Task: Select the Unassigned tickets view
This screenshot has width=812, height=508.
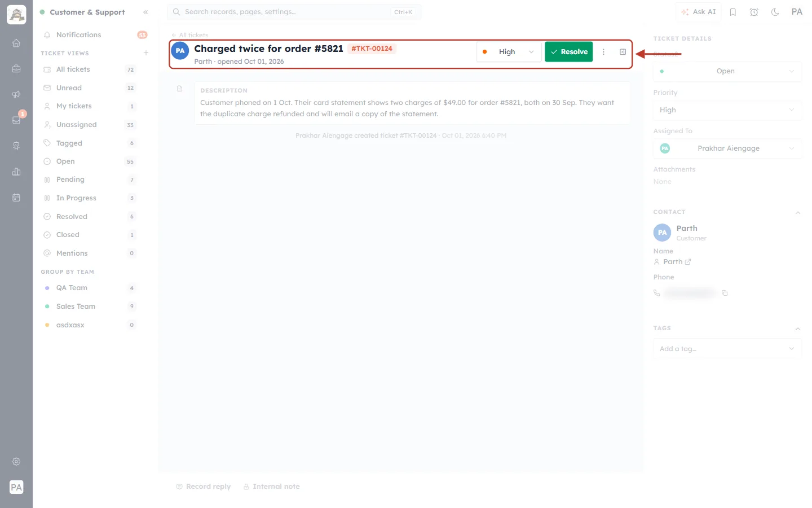Action: pyautogui.click(x=90, y=125)
